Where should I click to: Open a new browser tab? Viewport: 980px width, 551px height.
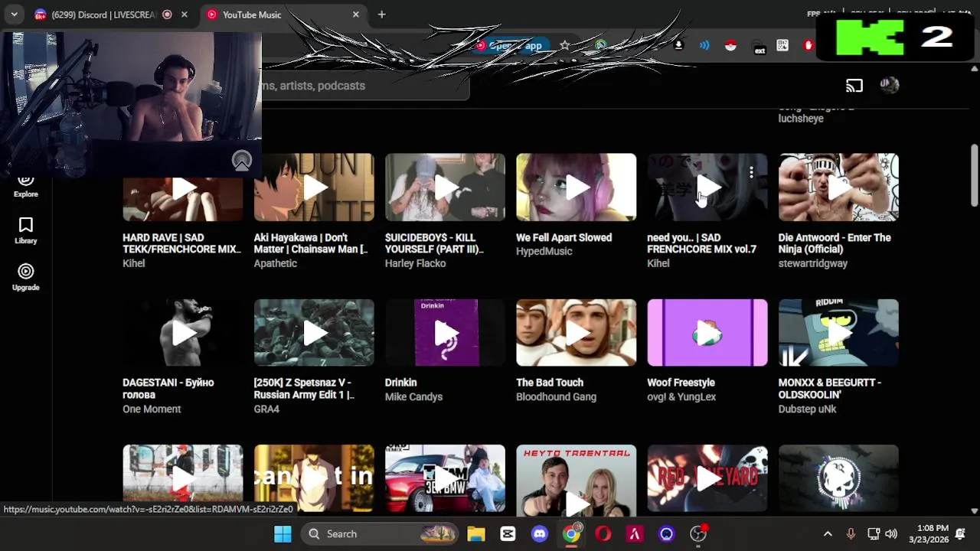tap(381, 15)
